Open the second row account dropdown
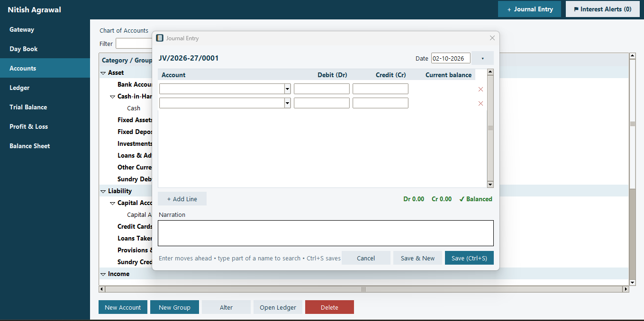Viewport: 644px width, 321px height. pos(287,103)
